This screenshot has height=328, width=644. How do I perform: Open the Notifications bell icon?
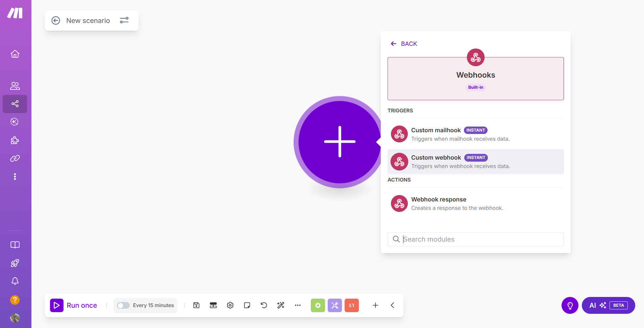(15, 281)
